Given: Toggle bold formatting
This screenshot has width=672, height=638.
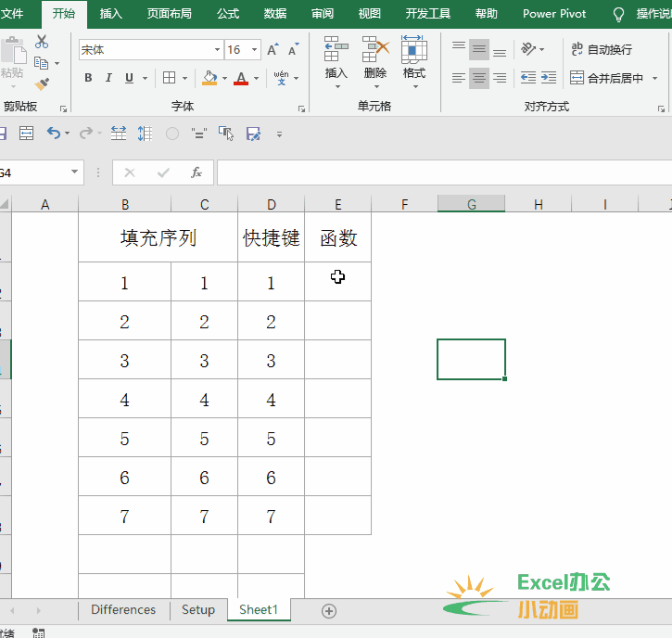Looking at the screenshot, I should pyautogui.click(x=88, y=78).
